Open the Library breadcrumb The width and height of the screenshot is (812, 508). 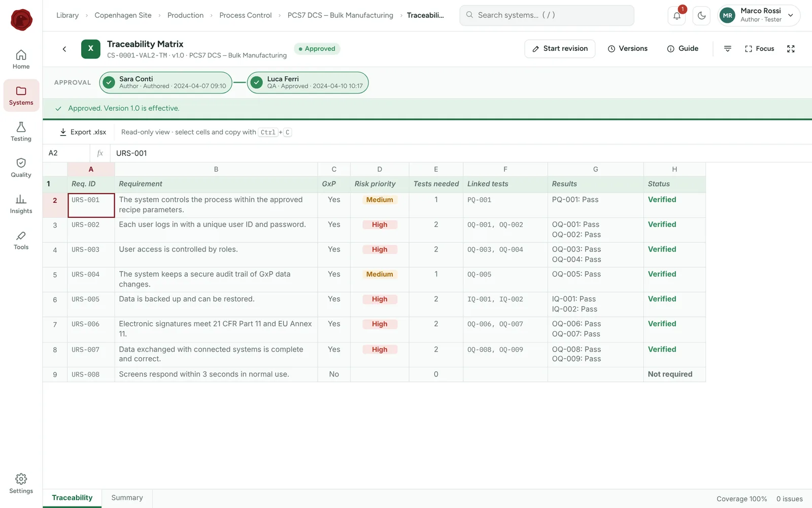[67, 15]
